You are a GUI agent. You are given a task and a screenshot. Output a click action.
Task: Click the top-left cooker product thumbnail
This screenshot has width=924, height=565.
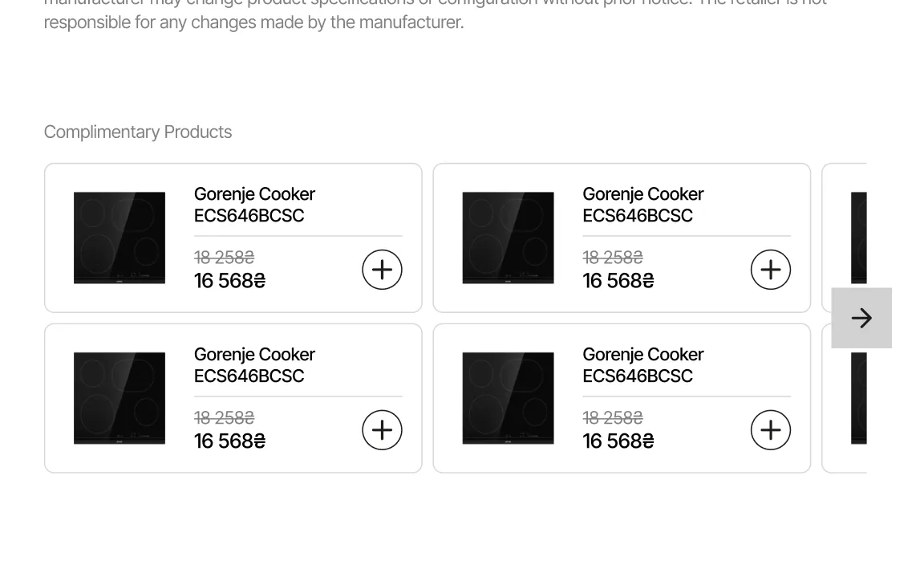pos(119,237)
